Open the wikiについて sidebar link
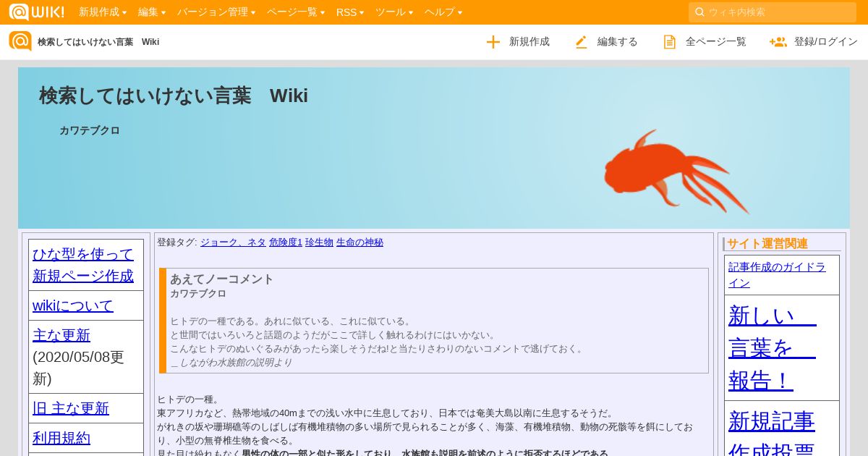 (73, 305)
